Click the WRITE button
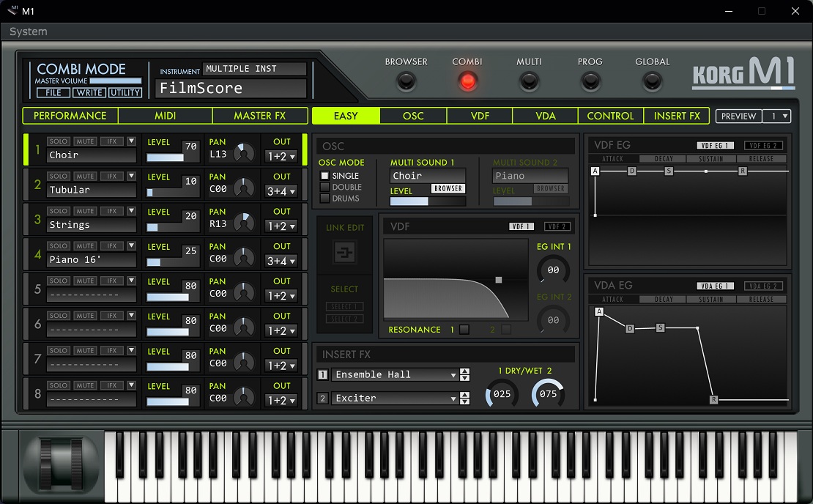 pos(89,92)
